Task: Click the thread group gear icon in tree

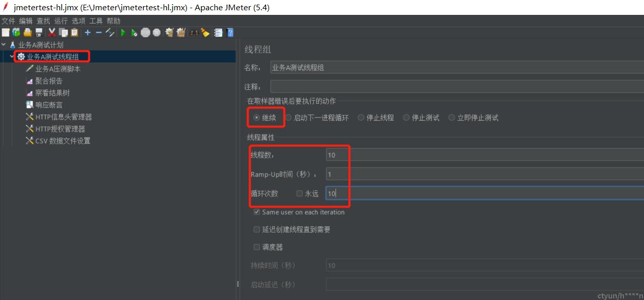Action: click(21, 57)
